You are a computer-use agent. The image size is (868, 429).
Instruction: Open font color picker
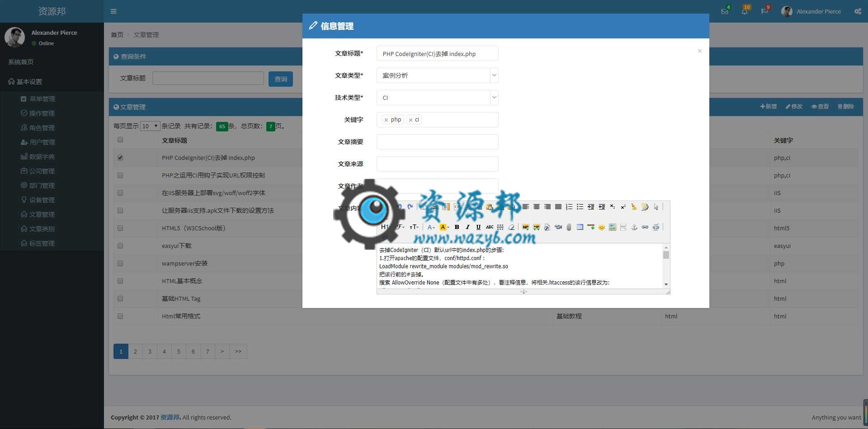point(431,227)
